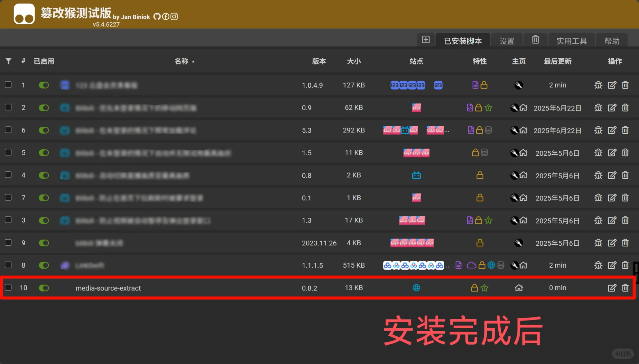The height and width of the screenshot is (364, 639).
Task: Open the homepage icon for media-source-extract
Action: (519, 288)
